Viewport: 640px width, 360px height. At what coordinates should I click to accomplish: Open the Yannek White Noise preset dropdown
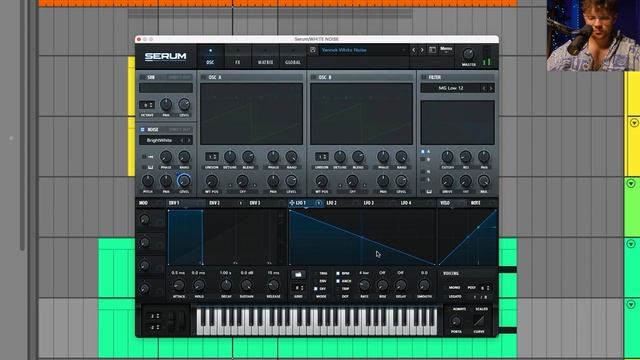[x=363, y=50]
